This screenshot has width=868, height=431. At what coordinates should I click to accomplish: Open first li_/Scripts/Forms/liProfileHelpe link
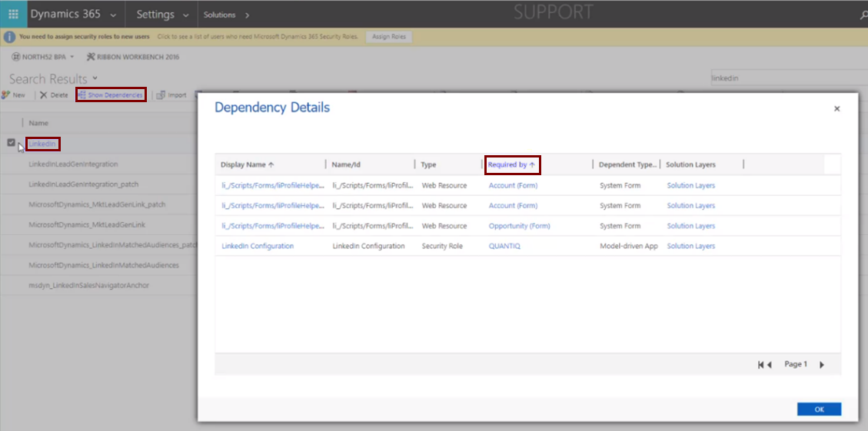pos(273,186)
